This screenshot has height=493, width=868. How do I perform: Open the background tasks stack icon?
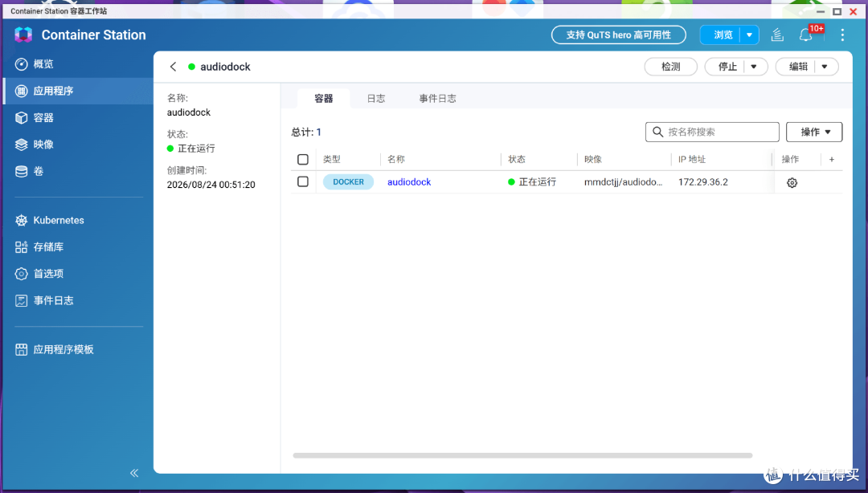[777, 35]
